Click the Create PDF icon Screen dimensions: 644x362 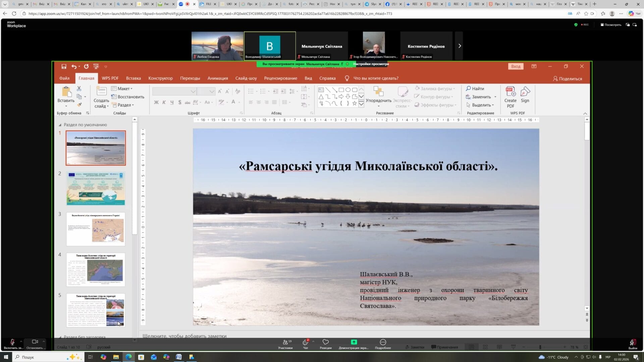(x=510, y=92)
